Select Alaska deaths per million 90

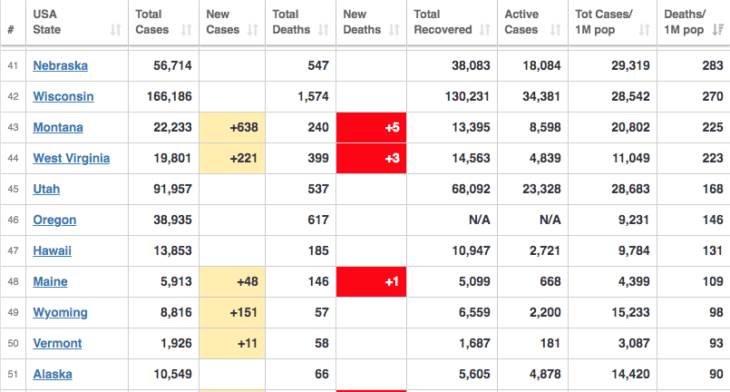pyautogui.click(x=716, y=374)
